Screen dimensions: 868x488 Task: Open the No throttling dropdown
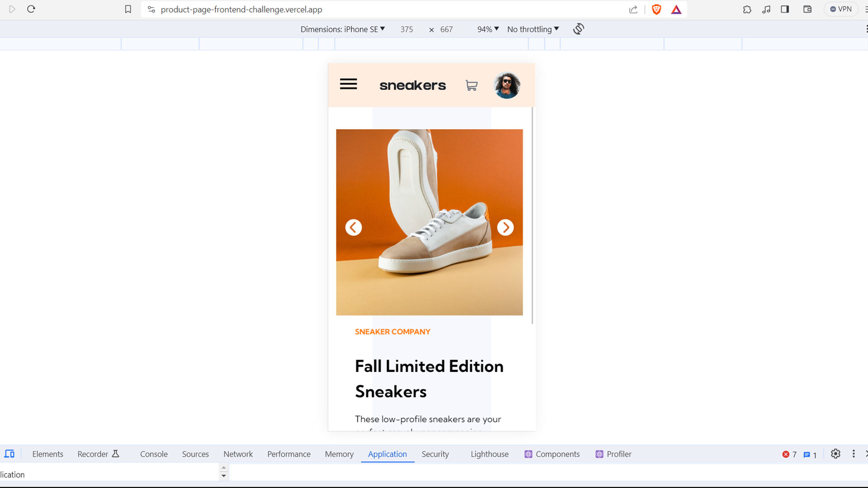tap(533, 29)
